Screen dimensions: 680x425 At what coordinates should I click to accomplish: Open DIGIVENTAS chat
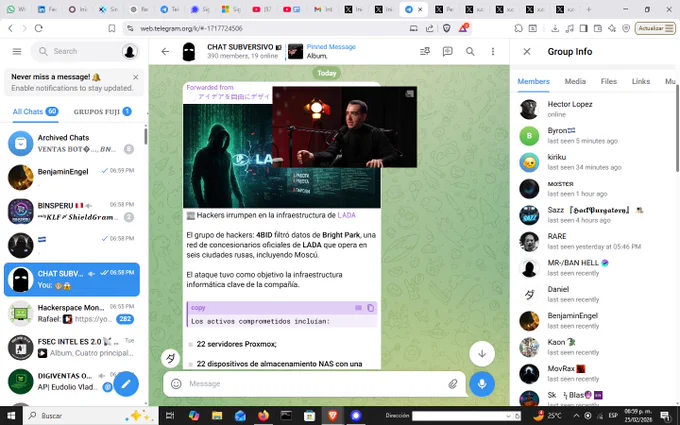tap(72, 381)
